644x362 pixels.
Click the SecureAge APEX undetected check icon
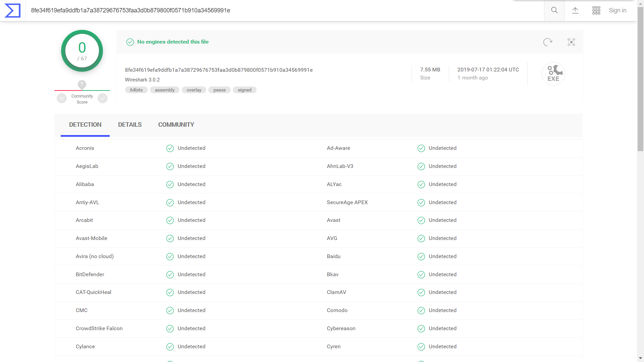point(421,202)
